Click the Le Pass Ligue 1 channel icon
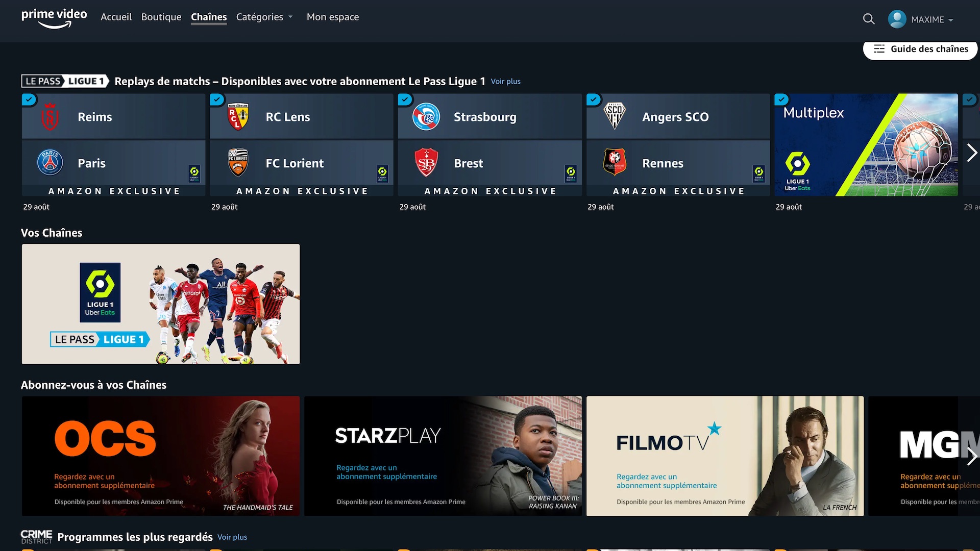 pyautogui.click(x=160, y=303)
